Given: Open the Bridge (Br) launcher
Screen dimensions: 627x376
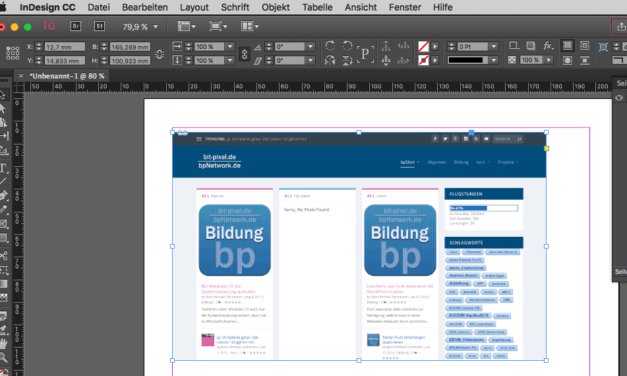Looking at the screenshot, I should (76, 26).
